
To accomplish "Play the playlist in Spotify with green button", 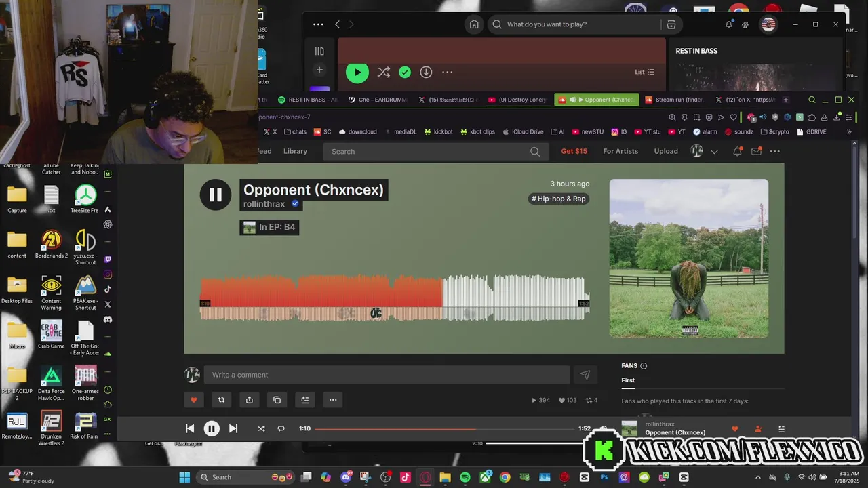I will point(357,72).
